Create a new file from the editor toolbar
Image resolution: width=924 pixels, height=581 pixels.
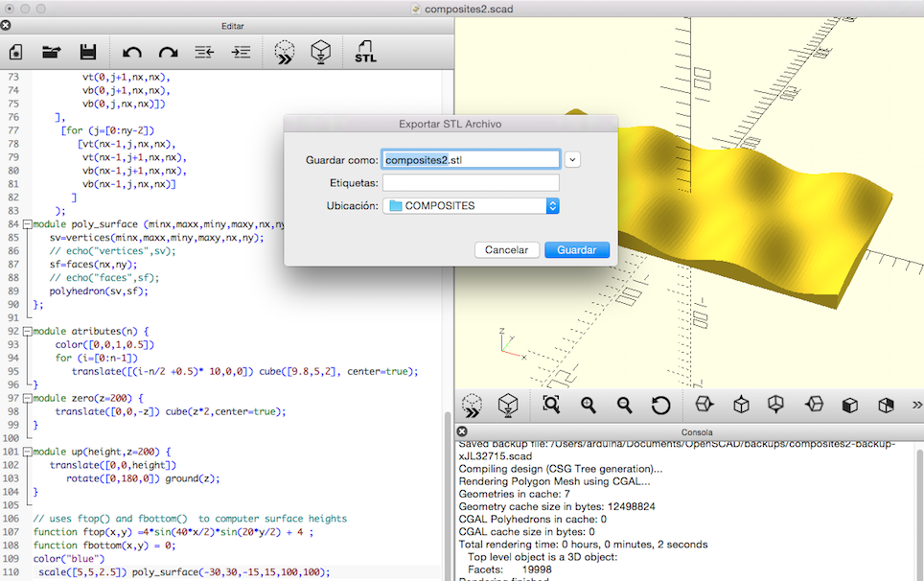click(x=16, y=53)
